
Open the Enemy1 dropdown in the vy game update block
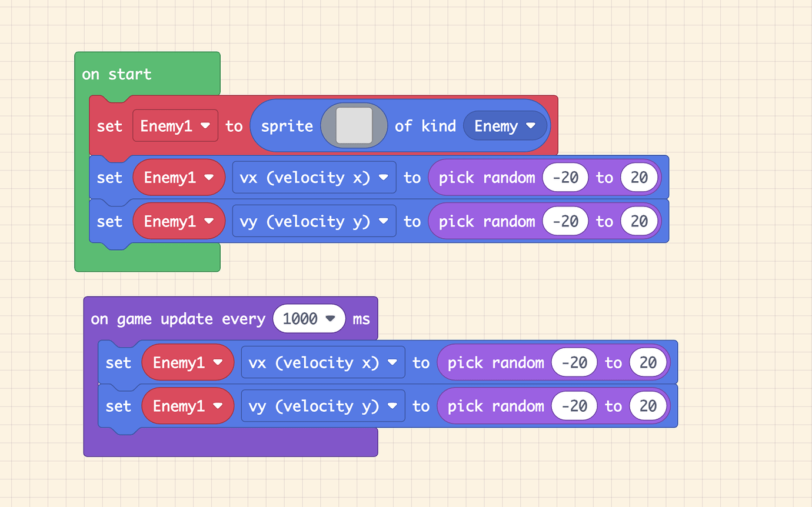(187, 406)
